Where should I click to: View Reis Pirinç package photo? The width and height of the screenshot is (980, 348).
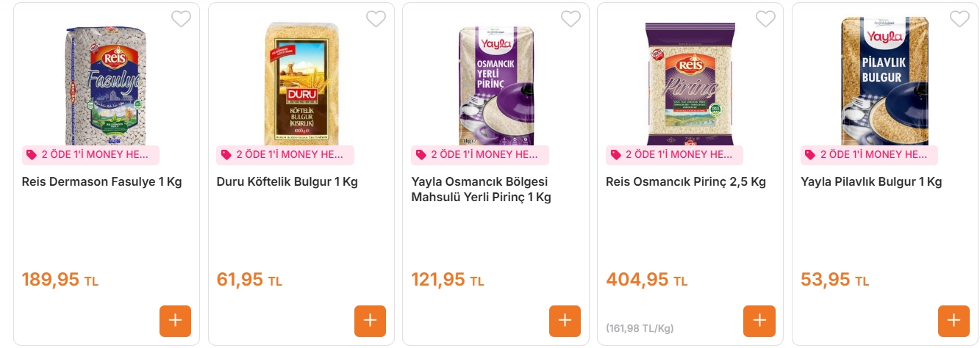(x=690, y=83)
